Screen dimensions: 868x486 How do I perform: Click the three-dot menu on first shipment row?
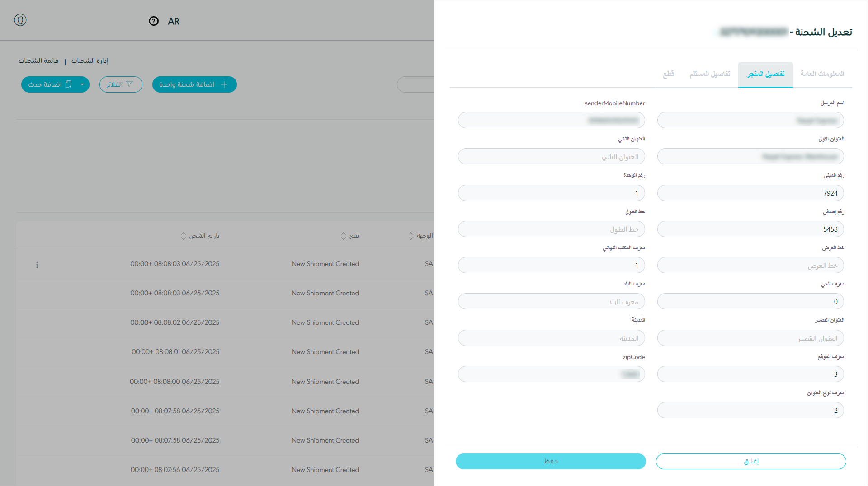pyautogui.click(x=37, y=265)
